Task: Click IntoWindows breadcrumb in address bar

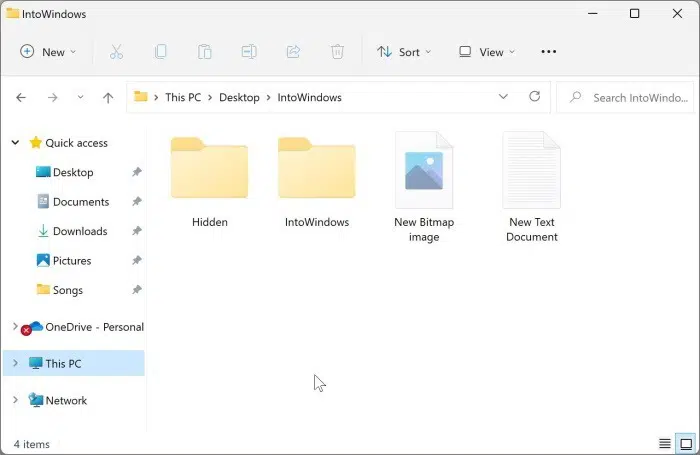Action: (x=309, y=97)
